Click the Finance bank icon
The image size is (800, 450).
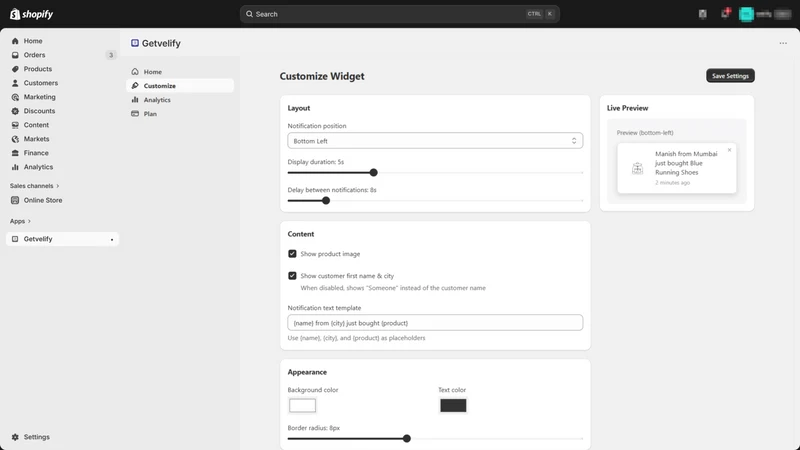point(15,153)
